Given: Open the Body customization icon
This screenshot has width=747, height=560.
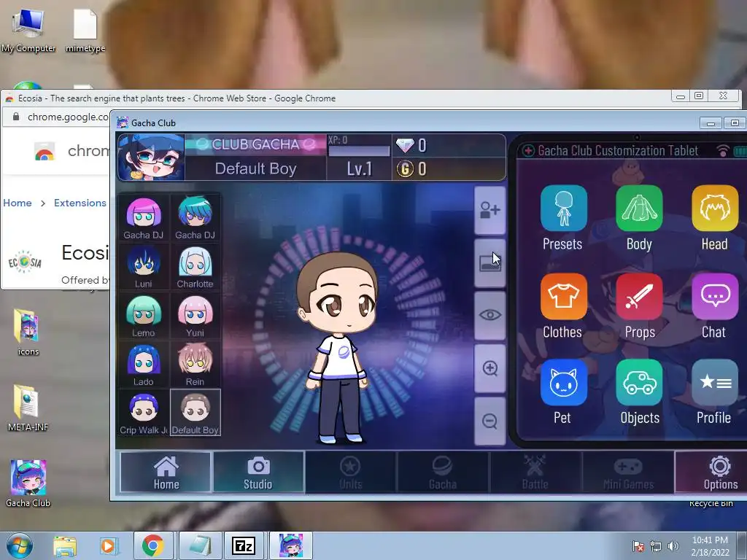Looking at the screenshot, I should [x=639, y=209].
